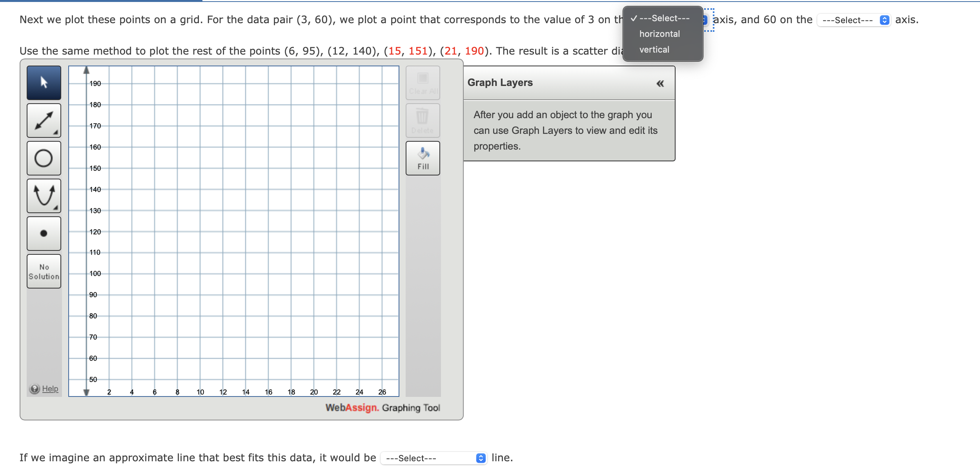Image resolution: width=980 pixels, height=475 pixels.
Task: Select the circle drawing tool
Action: [x=44, y=158]
